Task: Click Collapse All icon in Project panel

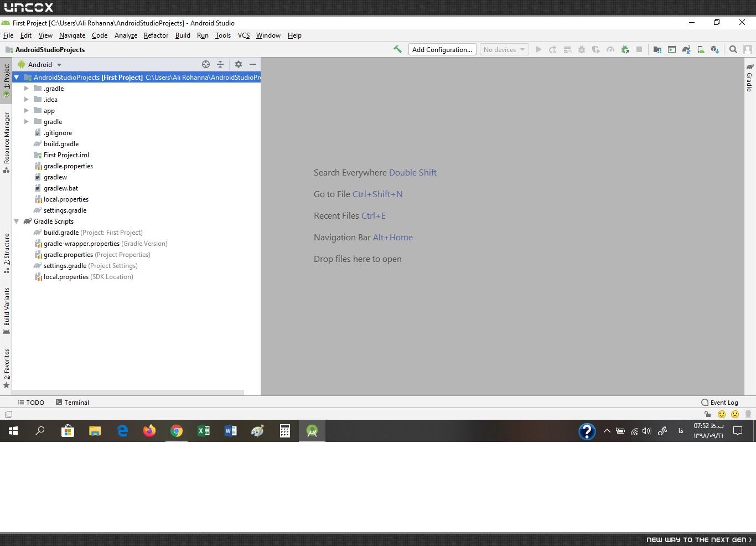Action: point(220,64)
